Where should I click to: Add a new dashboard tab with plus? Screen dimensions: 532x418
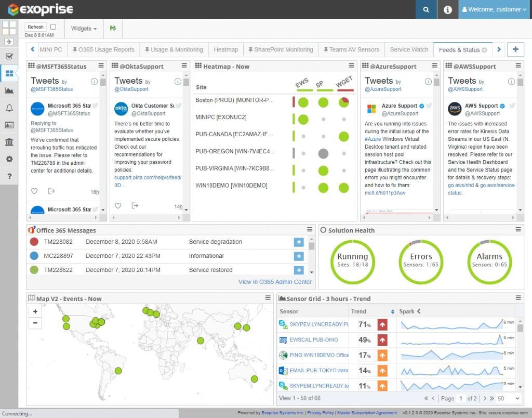[515, 49]
